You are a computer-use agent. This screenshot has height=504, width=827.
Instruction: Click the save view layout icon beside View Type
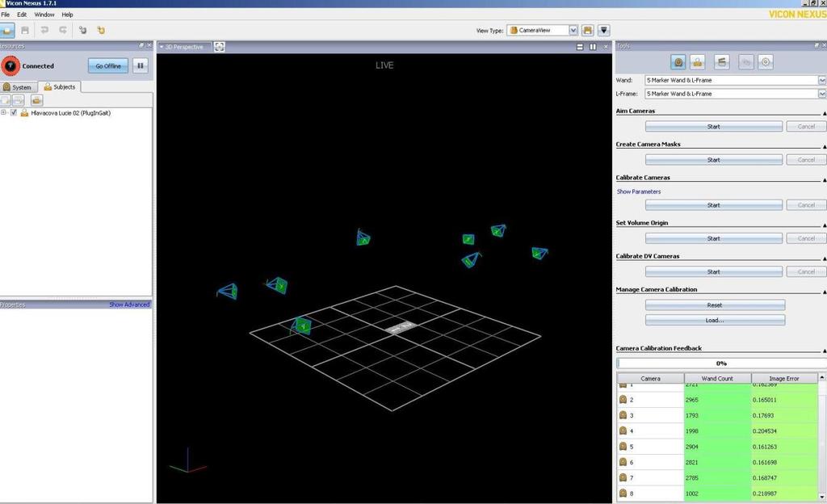tap(588, 31)
